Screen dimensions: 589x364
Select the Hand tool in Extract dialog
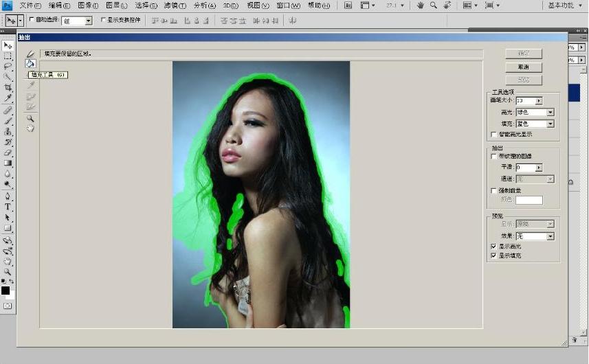coord(30,128)
